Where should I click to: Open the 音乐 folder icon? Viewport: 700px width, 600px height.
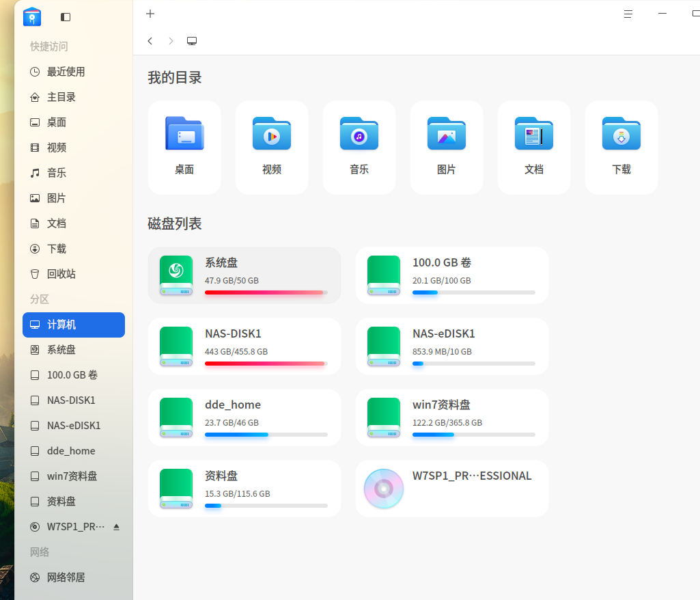point(359,133)
